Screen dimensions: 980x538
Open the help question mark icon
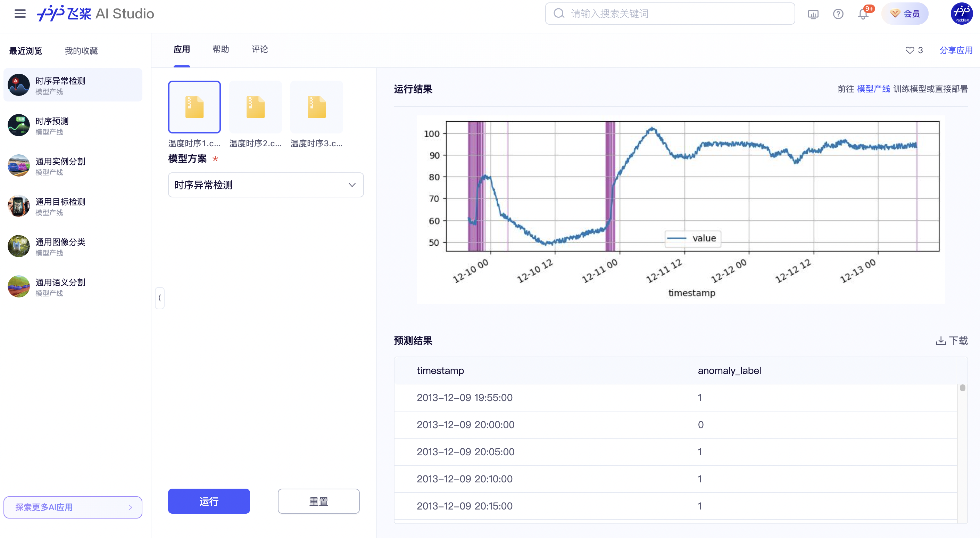click(x=838, y=14)
